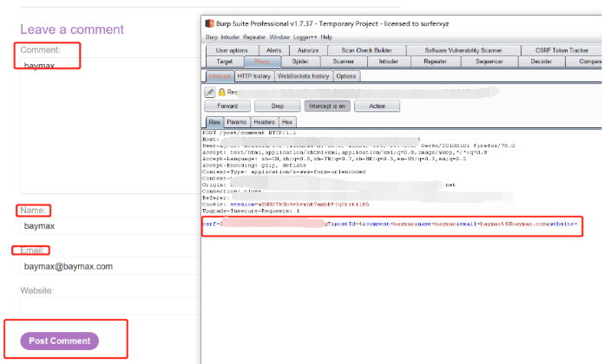
Task: Open the WebSockets history sub-tab
Action: pos(304,76)
